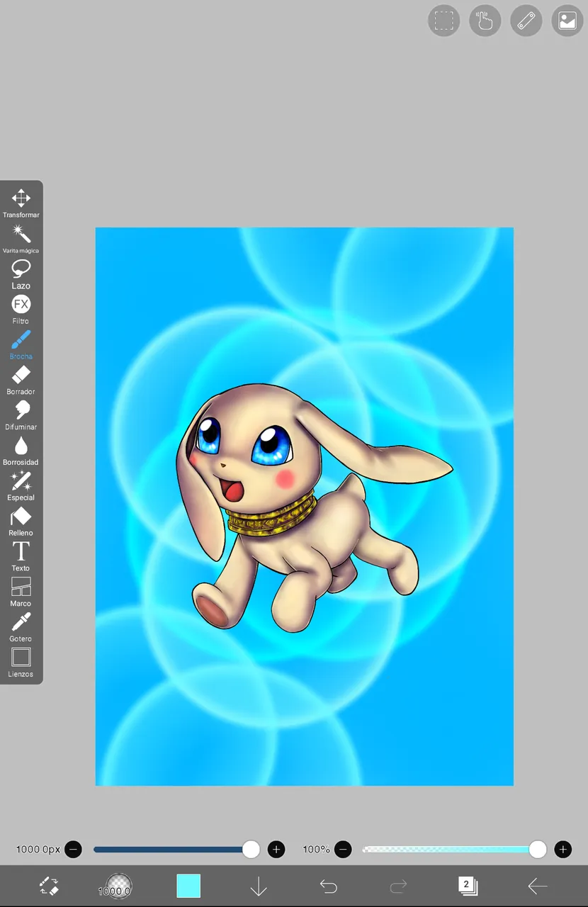Decrease brush size with minus button
Screen dimensions: 588x907
click(x=73, y=849)
